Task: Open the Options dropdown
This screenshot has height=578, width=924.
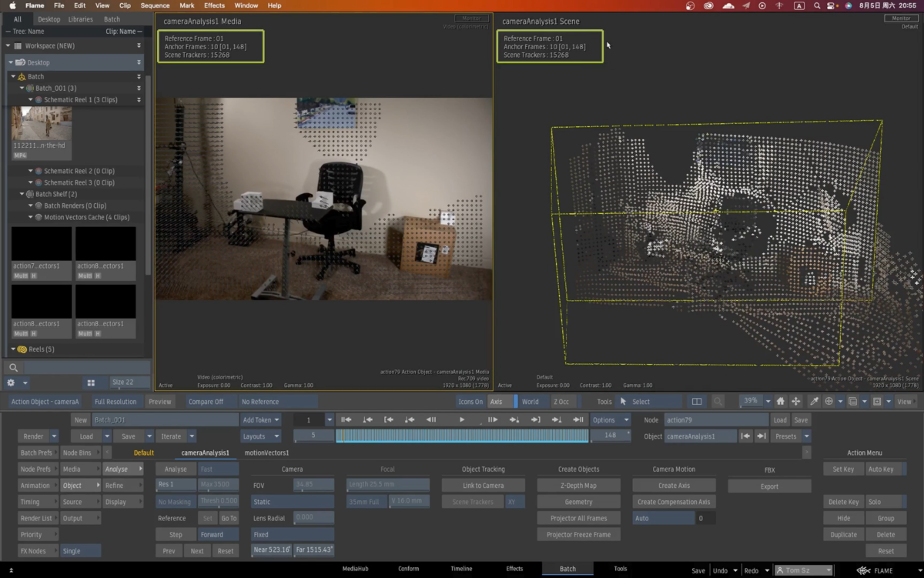Action: [611, 419]
